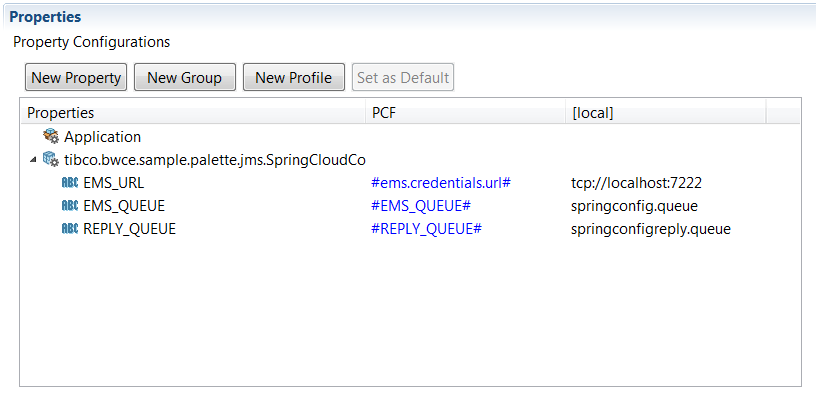Collapse the tibco.bwce.sample.palette.jms tree node
Screen dimensions: 816x395
33,160
